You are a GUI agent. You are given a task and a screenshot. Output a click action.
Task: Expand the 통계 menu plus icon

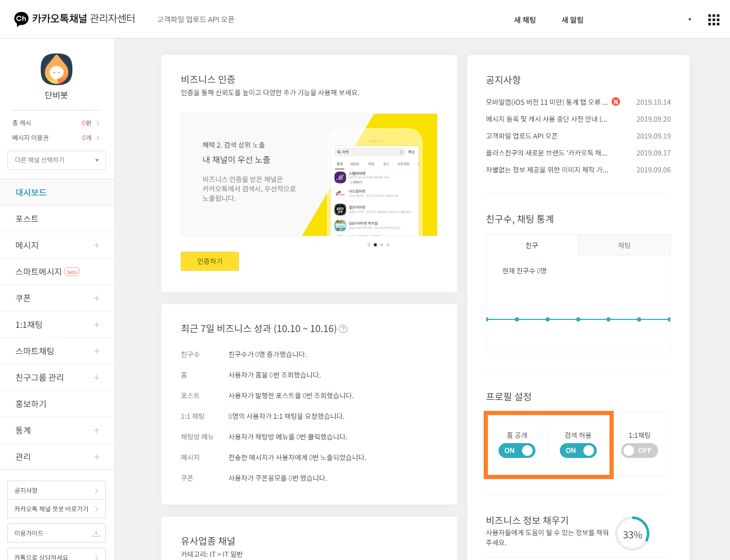coord(97,430)
